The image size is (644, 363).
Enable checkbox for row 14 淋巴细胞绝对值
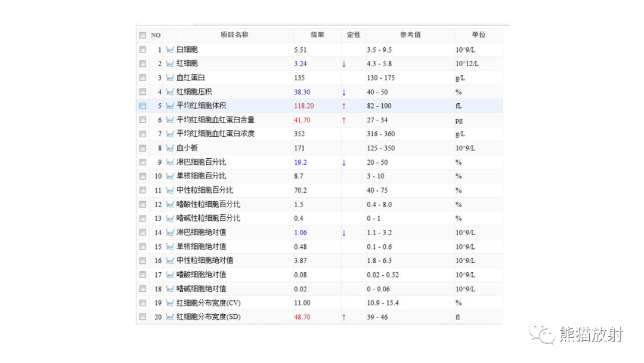coord(143,232)
